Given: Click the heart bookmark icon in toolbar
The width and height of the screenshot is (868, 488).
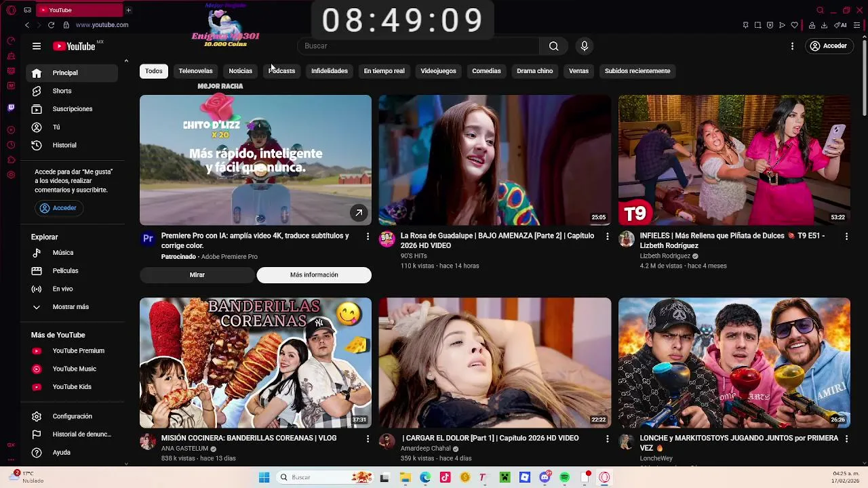Looking at the screenshot, I should coord(795,25).
